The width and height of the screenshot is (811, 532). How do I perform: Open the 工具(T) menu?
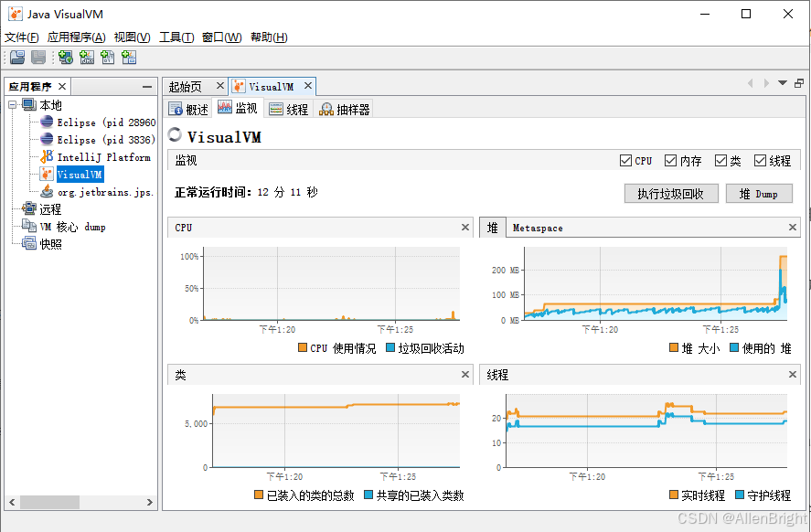[x=176, y=37]
